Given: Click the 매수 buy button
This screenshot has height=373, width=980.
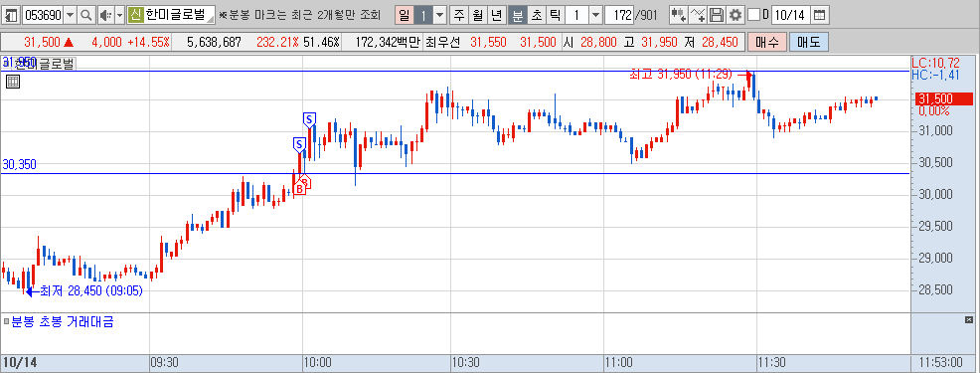Looking at the screenshot, I should (767, 43).
